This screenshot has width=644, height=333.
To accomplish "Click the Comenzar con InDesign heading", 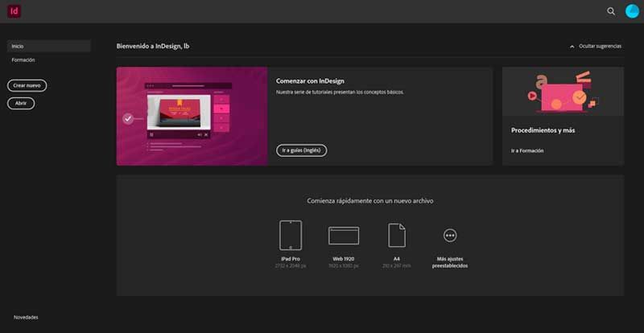I will 310,81.
